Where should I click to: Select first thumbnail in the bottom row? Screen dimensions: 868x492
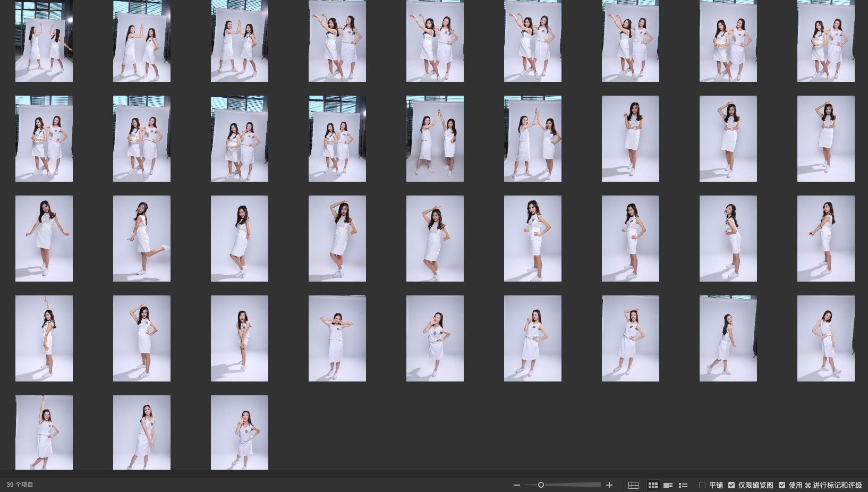[44, 432]
